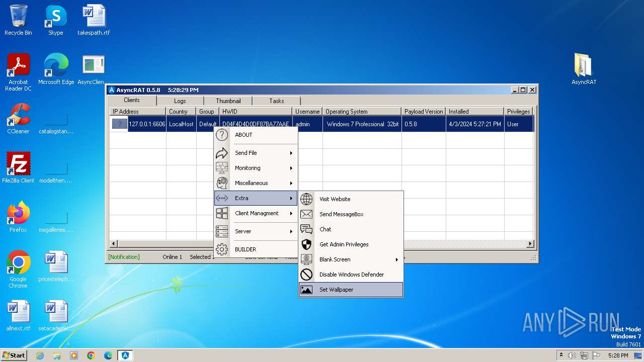Sort by Payload Version column header

point(424,112)
